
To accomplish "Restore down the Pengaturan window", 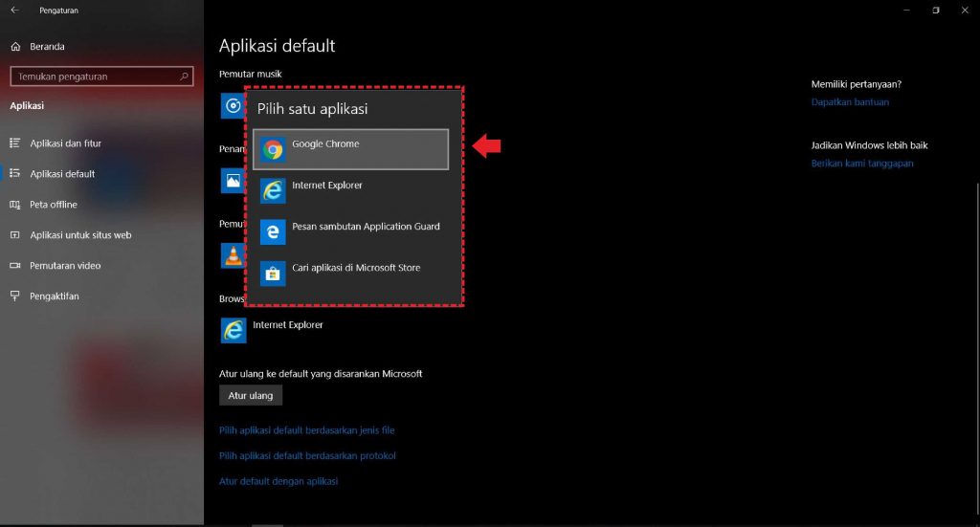I will 936,10.
